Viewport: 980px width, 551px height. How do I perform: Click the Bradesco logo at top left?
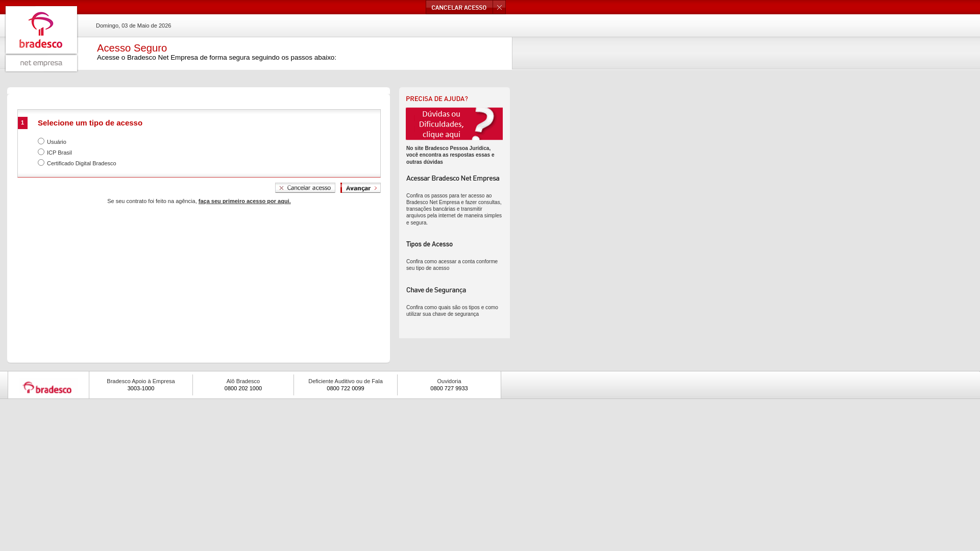tap(41, 30)
